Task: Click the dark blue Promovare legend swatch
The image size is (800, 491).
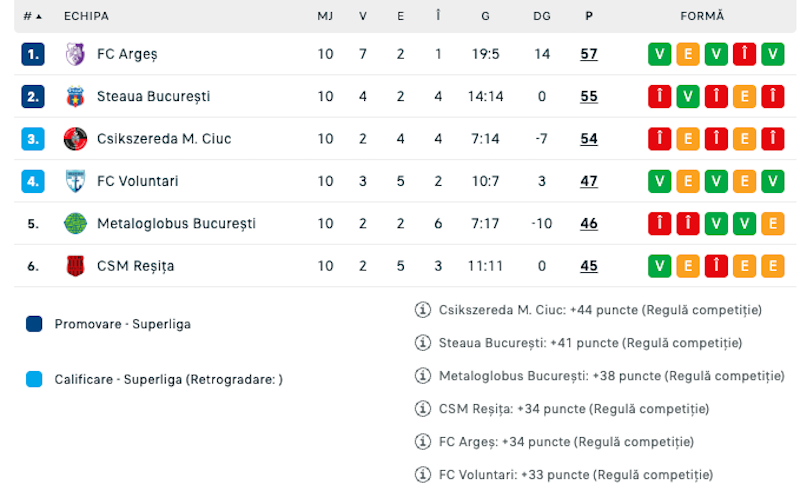Action: pos(34,324)
